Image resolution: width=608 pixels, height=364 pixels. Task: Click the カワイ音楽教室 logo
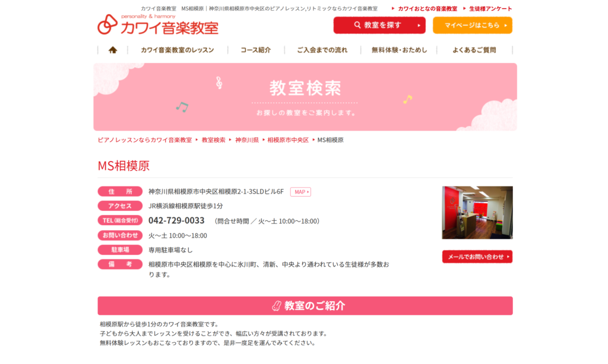(x=158, y=24)
